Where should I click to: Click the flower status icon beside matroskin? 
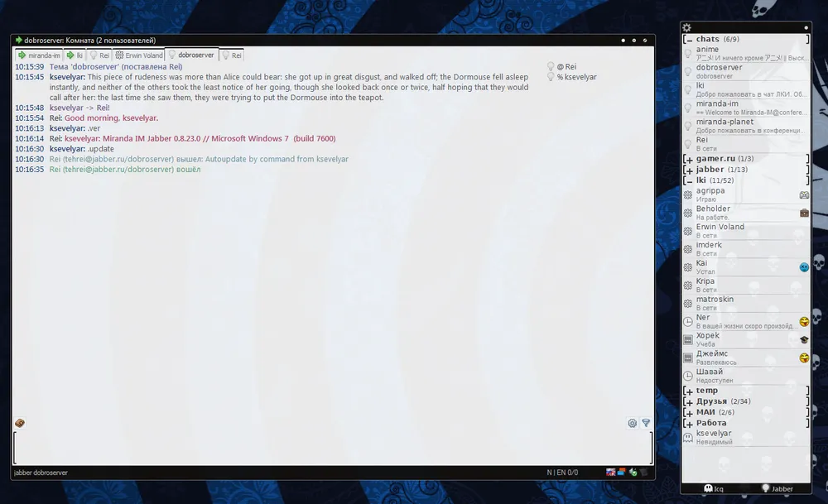click(x=687, y=304)
